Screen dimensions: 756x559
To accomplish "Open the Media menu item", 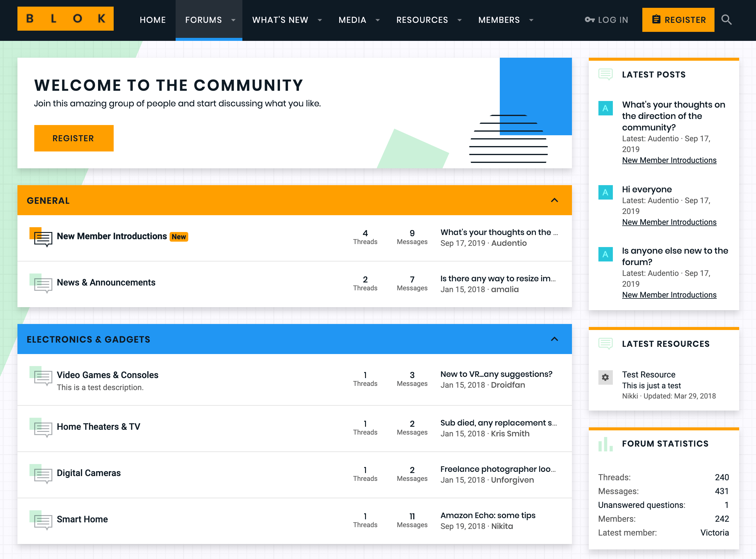I will (352, 20).
